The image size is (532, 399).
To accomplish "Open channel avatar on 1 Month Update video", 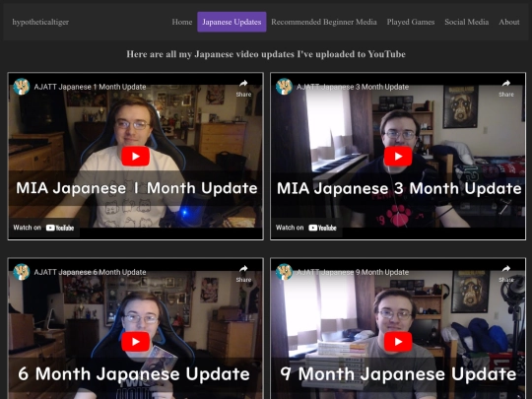I will pos(22,87).
